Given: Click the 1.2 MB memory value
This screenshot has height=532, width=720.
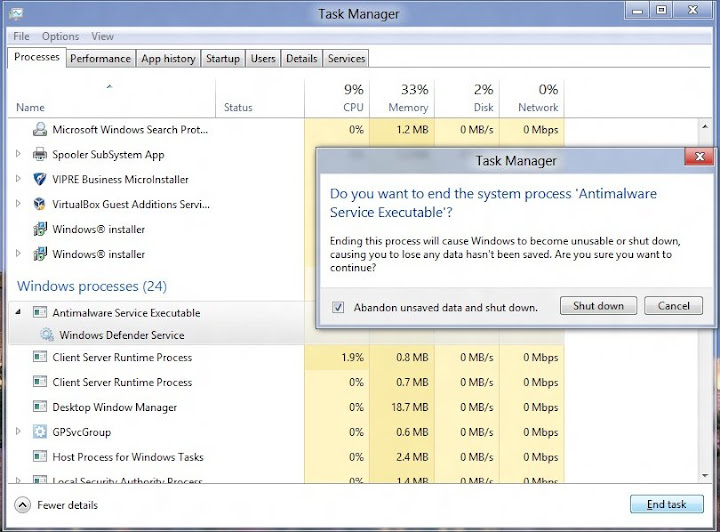Looking at the screenshot, I should pos(412,129).
